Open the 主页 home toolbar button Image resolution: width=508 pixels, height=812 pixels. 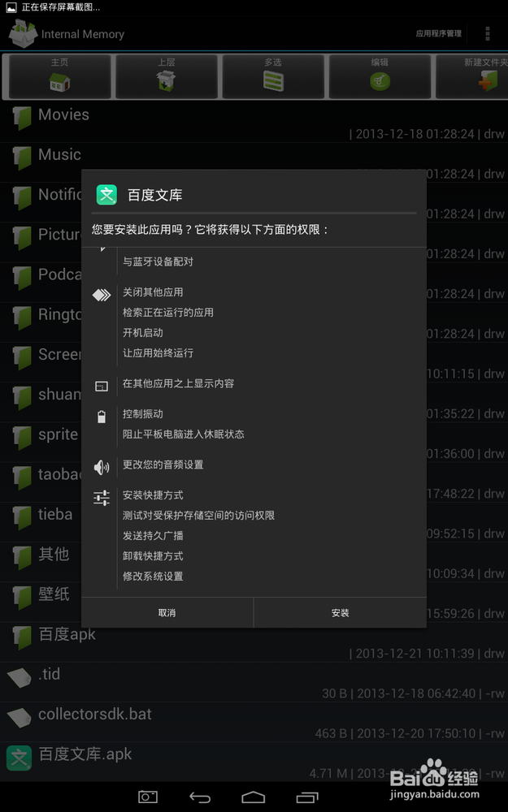coord(59,76)
